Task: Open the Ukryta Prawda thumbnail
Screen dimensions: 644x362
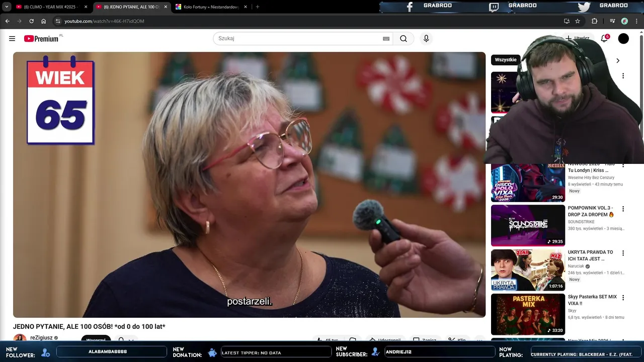Action: 528,270
